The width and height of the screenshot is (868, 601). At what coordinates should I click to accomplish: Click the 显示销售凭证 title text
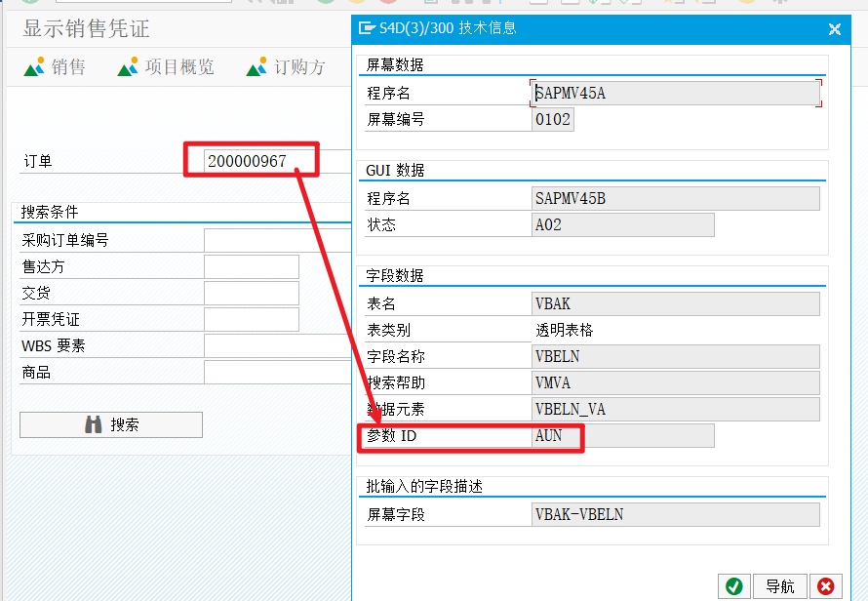[x=87, y=29]
